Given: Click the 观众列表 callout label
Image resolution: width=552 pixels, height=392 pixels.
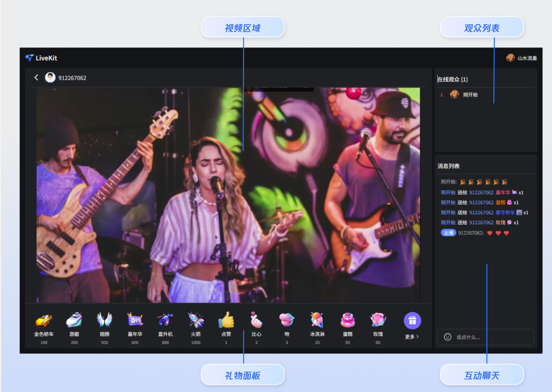Looking at the screenshot, I should click(x=482, y=27).
